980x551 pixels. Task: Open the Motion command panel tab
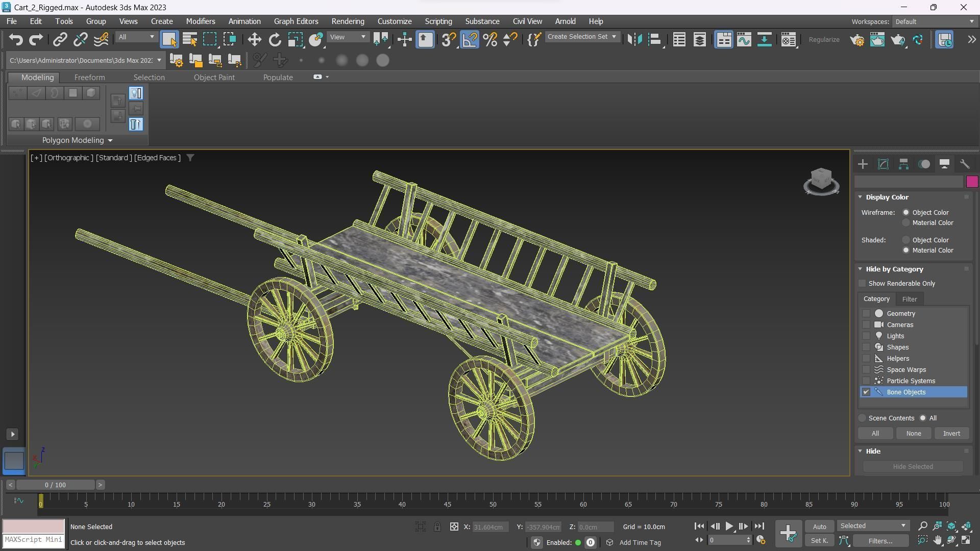[924, 164]
